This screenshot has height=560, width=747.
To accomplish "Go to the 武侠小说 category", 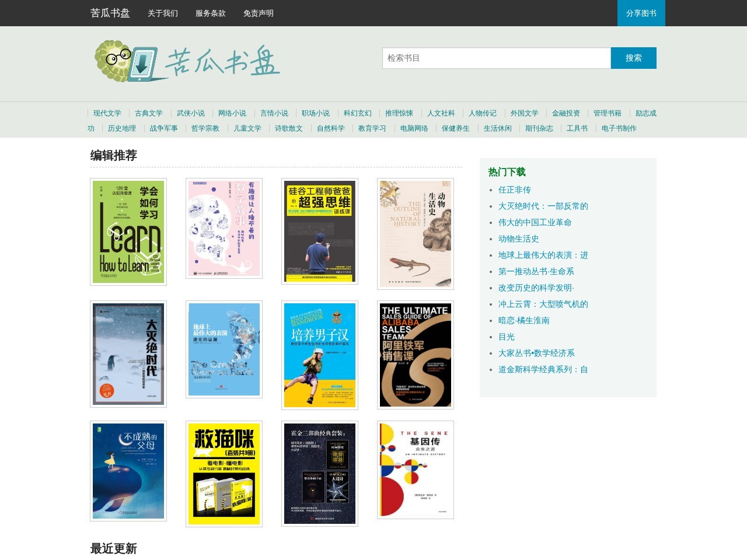I will tap(191, 113).
